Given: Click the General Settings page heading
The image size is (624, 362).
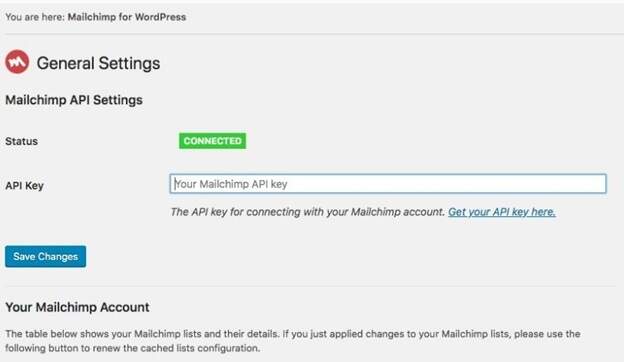Looking at the screenshot, I should pyautogui.click(x=98, y=63).
